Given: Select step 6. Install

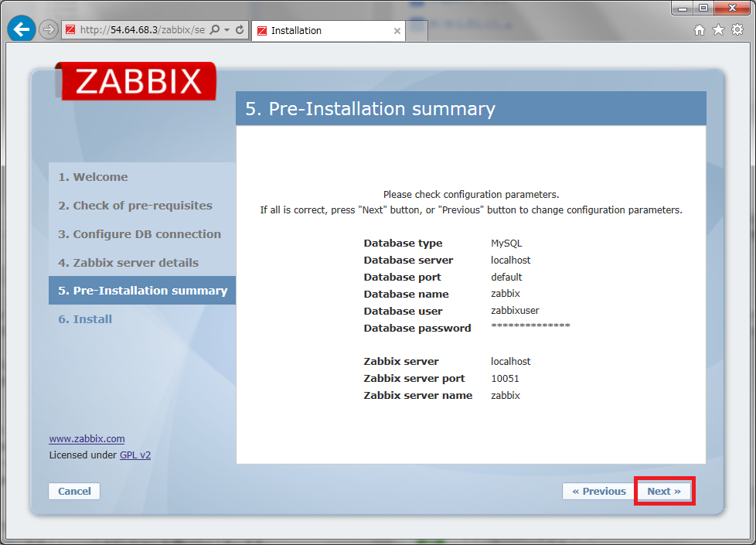Looking at the screenshot, I should click(x=85, y=318).
